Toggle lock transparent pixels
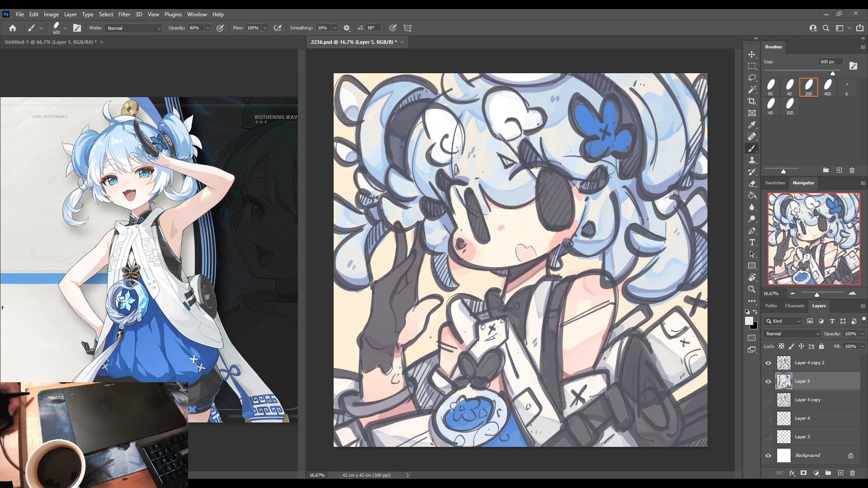 [781, 347]
